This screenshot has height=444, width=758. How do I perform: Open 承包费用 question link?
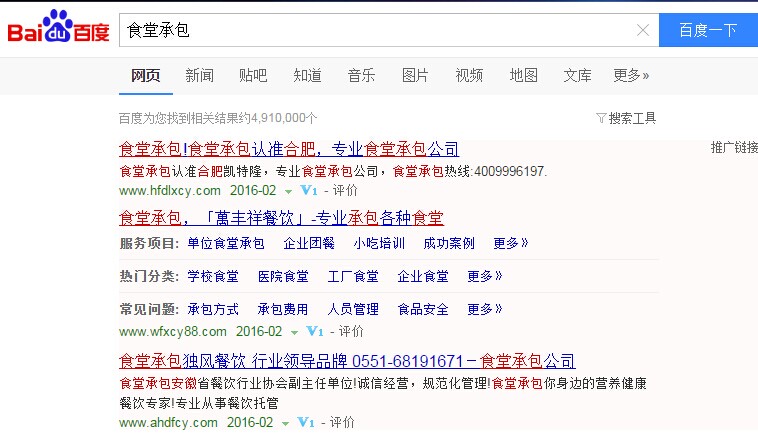[x=283, y=309]
